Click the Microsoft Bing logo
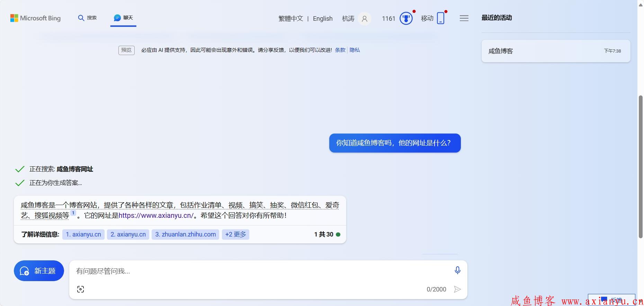 click(x=35, y=18)
